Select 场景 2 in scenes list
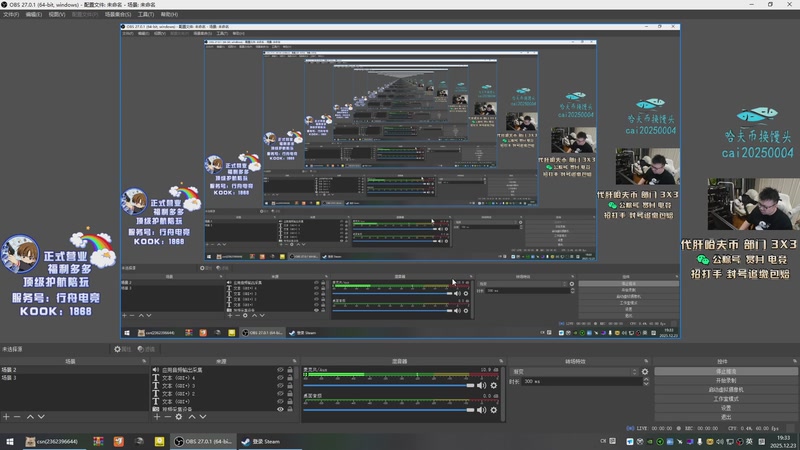 tap(74, 370)
